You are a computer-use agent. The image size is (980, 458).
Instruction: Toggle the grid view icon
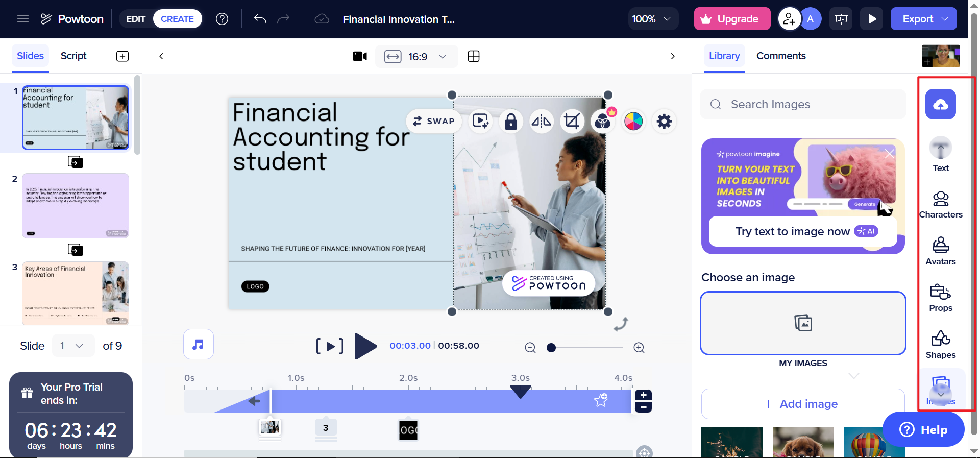(x=474, y=56)
